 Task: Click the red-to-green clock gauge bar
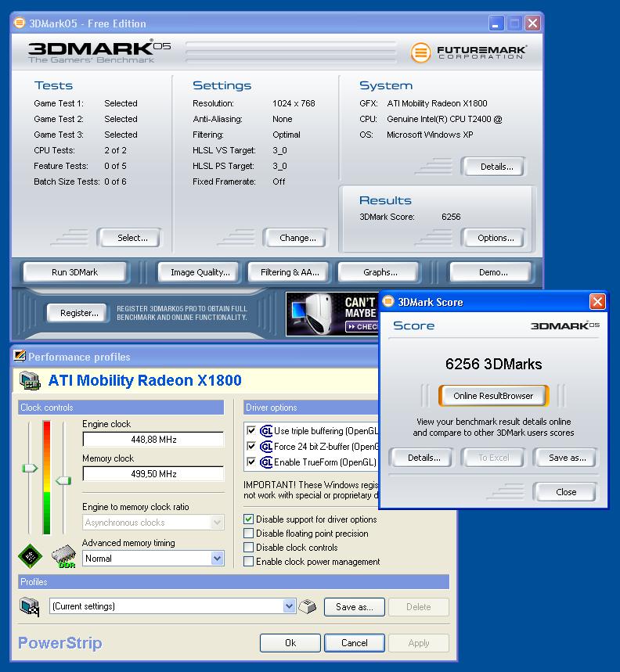[47, 477]
